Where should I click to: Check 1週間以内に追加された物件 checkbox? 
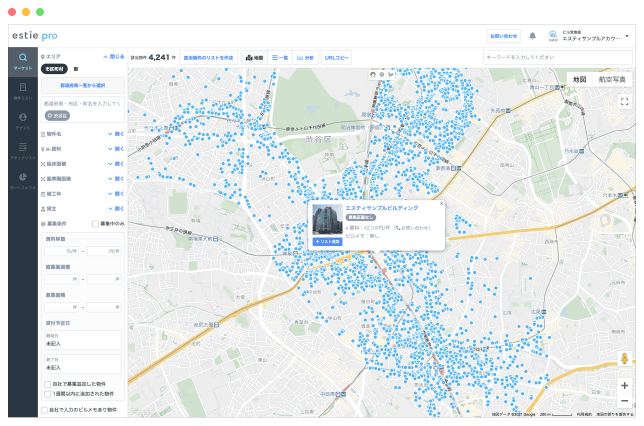point(46,393)
